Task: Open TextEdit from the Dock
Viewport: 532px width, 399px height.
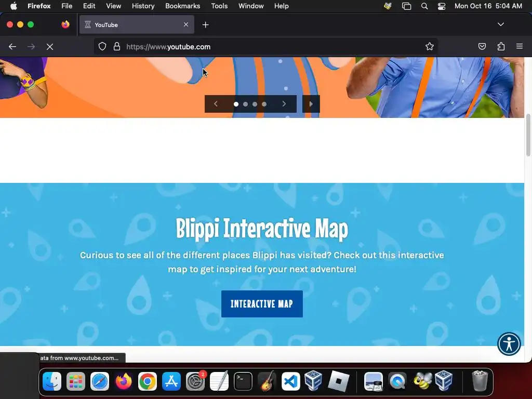Action: click(219, 381)
